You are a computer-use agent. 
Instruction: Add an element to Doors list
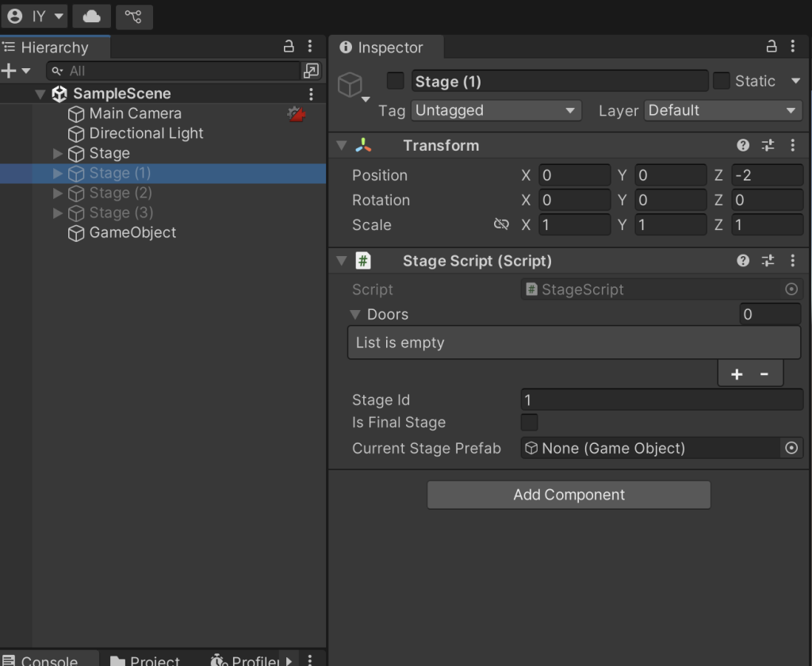click(x=737, y=374)
